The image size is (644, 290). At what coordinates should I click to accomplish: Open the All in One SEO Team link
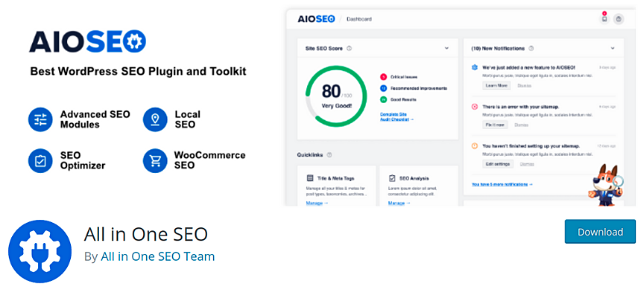158,256
